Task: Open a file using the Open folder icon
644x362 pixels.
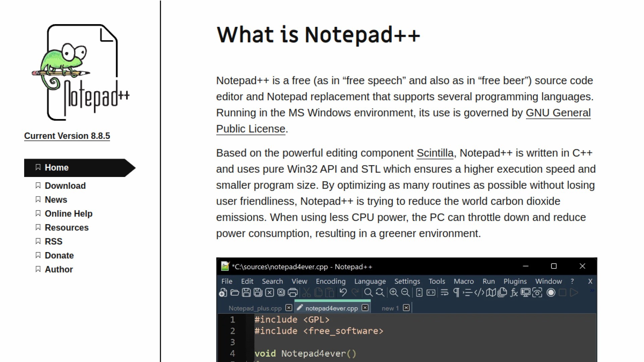Action: [x=234, y=293]
